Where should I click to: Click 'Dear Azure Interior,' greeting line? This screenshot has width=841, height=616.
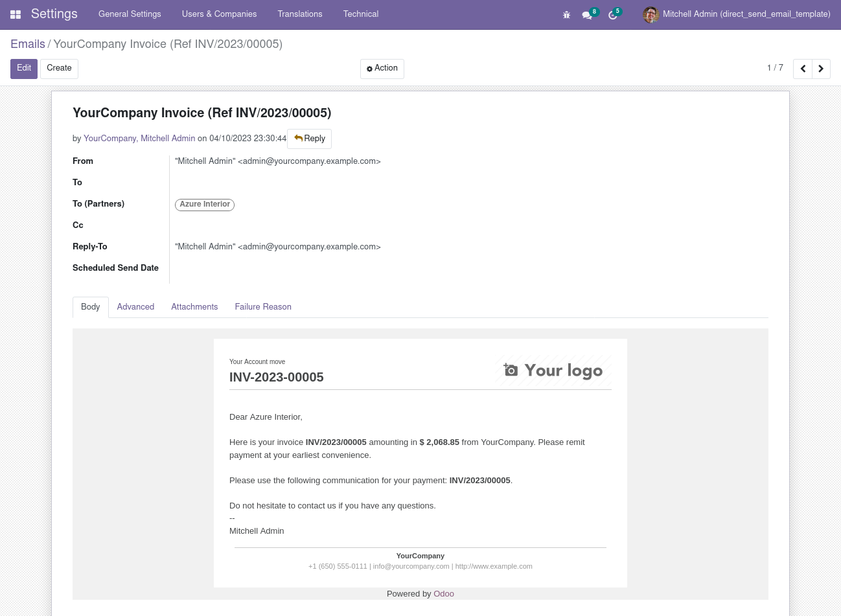click(x=266, y=417)
